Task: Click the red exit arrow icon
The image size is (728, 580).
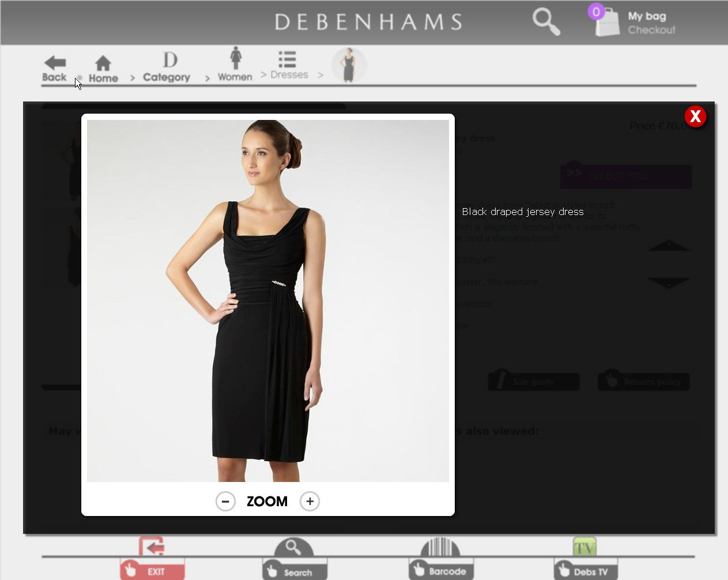Action: (x=152, y=547)
